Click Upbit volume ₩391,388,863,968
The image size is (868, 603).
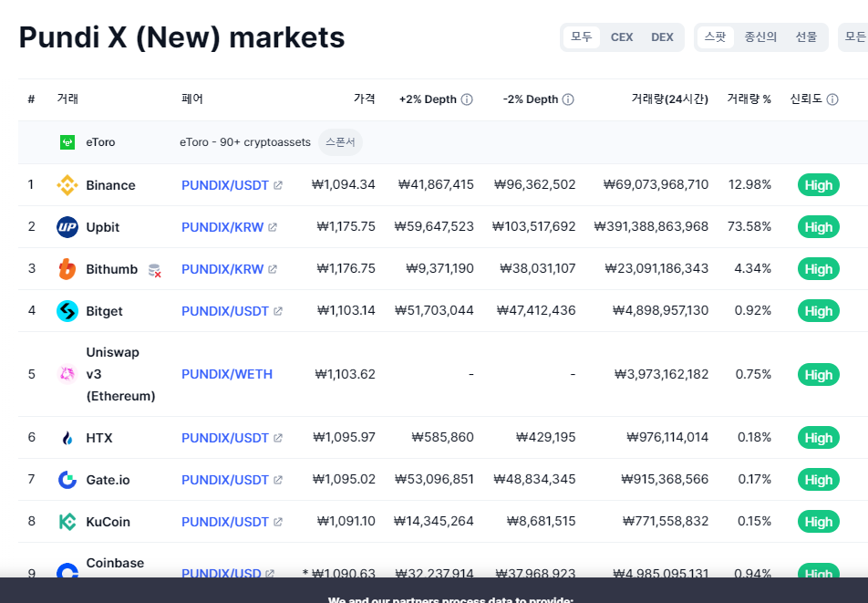(651, 227)
